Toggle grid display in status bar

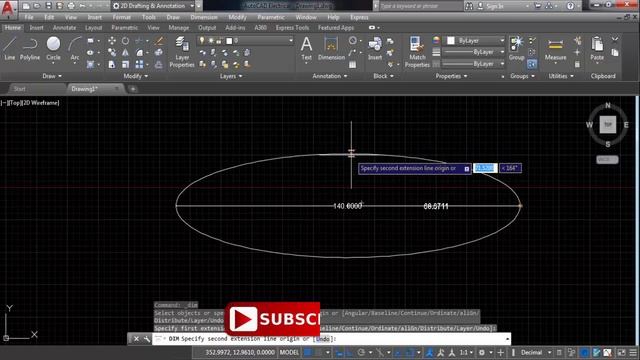coord(308,352)
